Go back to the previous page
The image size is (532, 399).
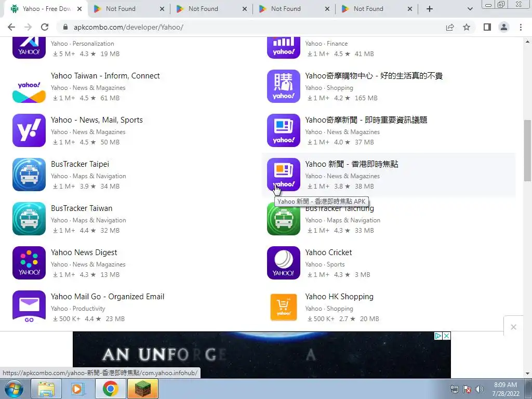(11, 27)
